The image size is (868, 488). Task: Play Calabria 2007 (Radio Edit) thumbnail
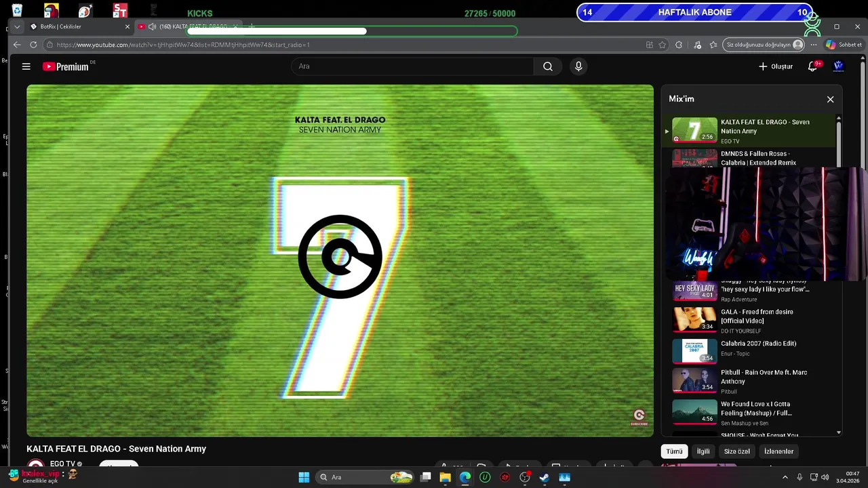694,350
